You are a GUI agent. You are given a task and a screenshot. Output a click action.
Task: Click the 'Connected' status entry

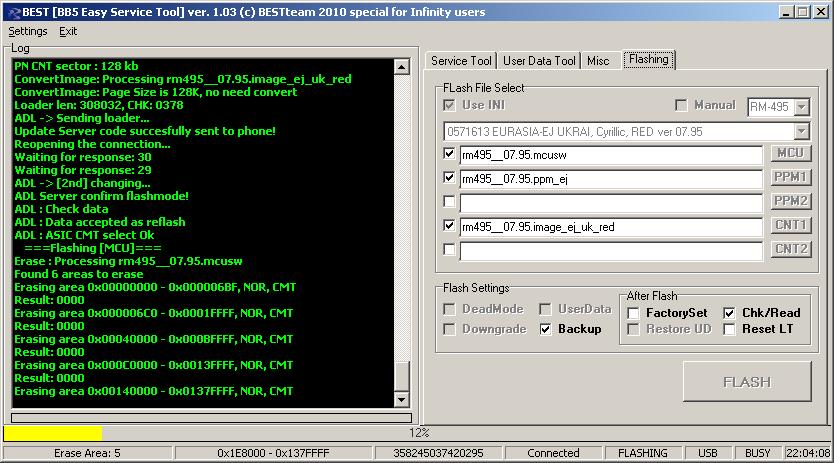553,453
